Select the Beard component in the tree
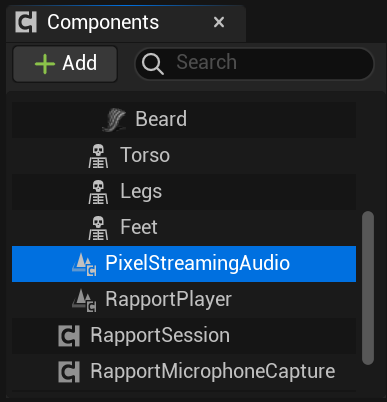 [x=184, y=120]
